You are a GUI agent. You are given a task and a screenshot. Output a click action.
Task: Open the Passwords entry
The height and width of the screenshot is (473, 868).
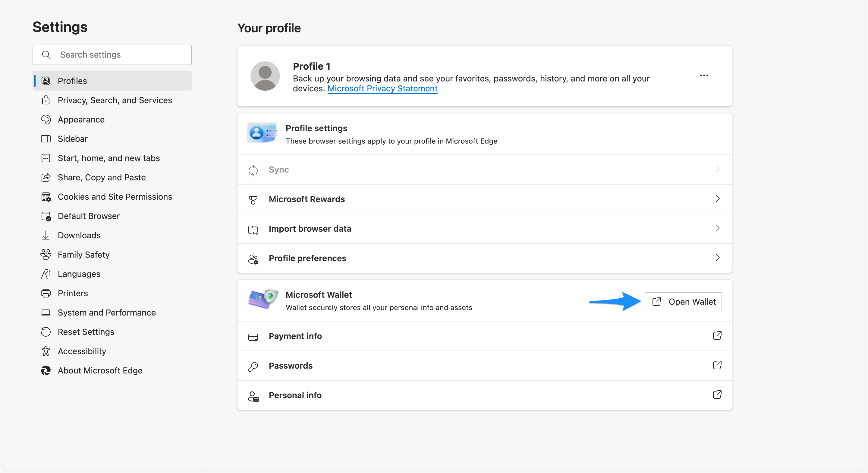tap(485, 366)
